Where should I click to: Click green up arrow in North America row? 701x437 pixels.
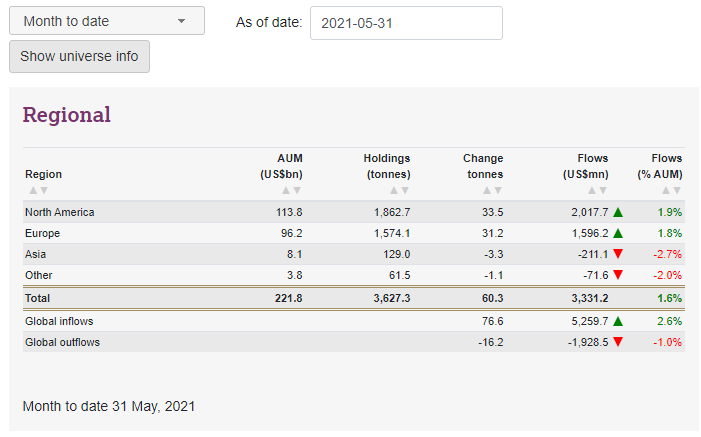pos(618,212)
